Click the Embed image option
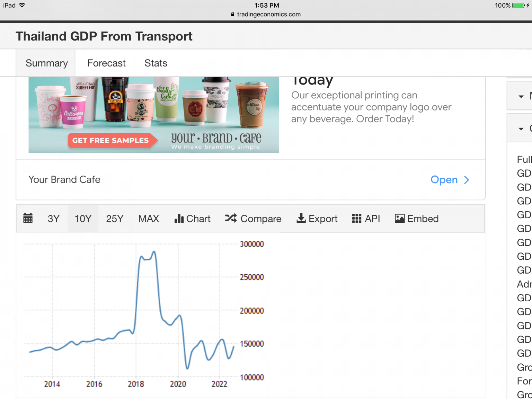The image size is (532, 399). coord(417,219)
